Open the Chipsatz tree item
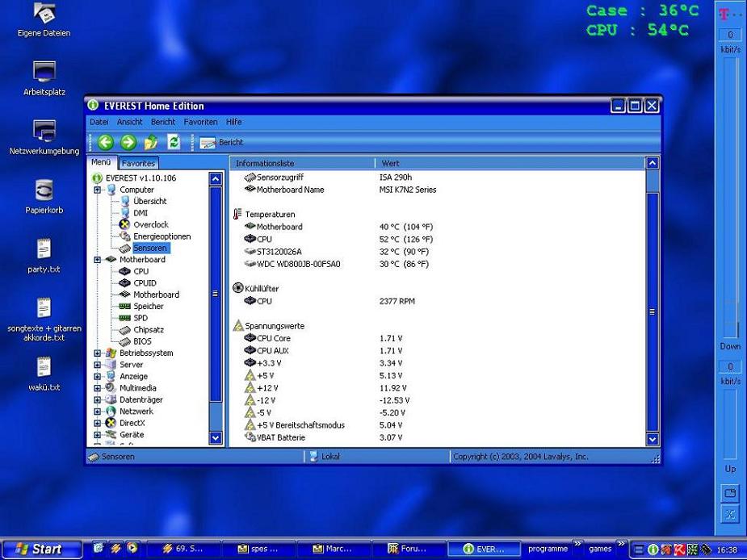Screen dimensions: 747x560 (148, 329)
